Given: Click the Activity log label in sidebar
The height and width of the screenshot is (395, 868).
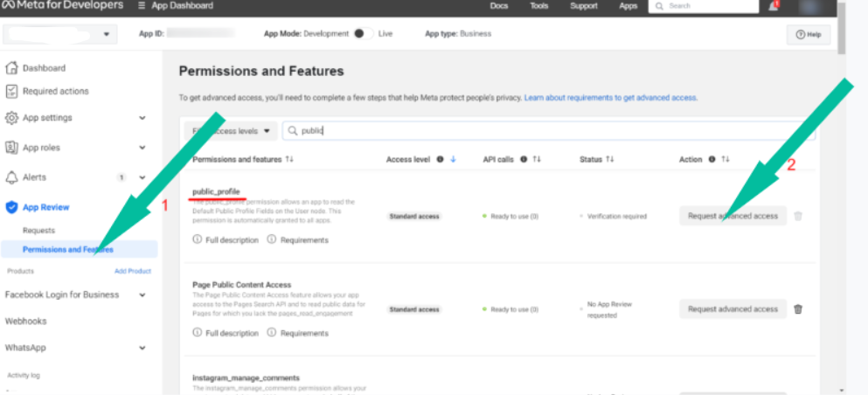Looking at the screenshot, I should coord(24,375).
